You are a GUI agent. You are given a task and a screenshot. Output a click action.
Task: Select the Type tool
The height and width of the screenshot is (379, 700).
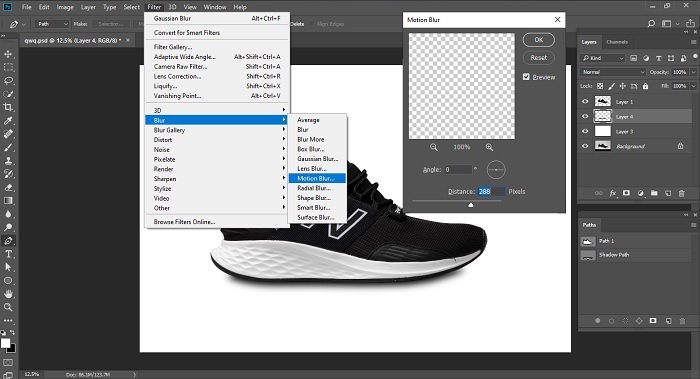[x=8, y=254]
